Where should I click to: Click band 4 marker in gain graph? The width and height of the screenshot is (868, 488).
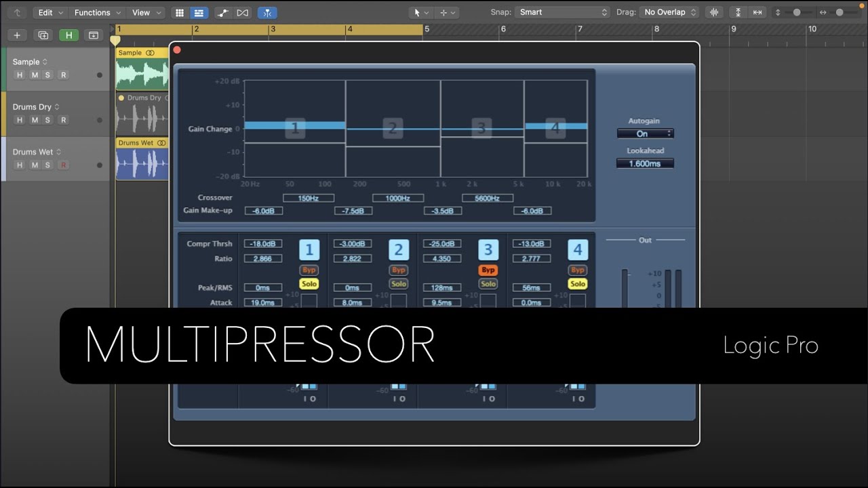pos(555,129)
